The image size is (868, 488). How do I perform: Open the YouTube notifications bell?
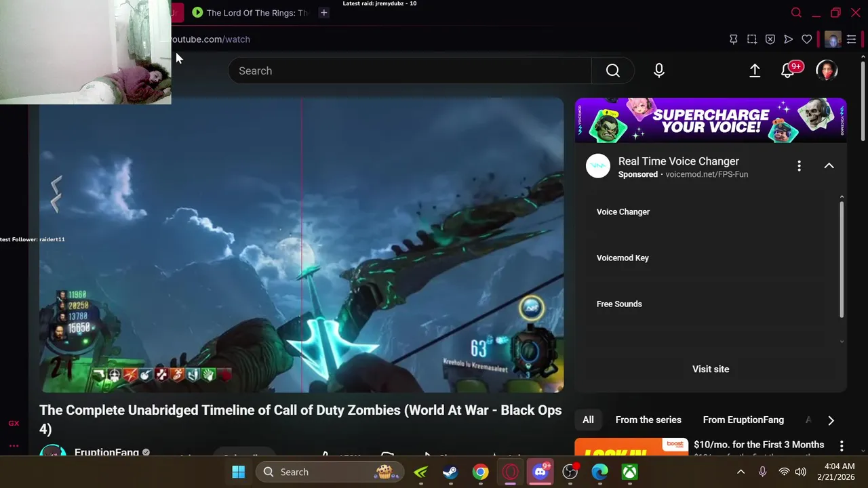788,70
